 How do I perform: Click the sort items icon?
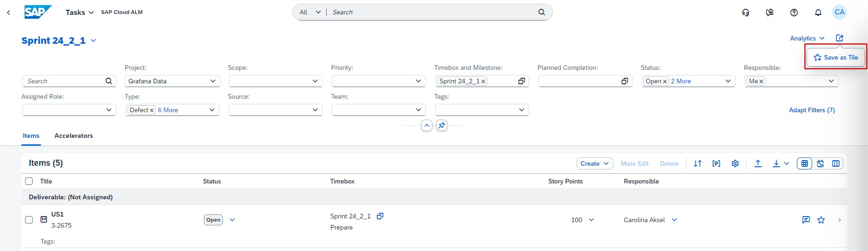click(697, 163)
